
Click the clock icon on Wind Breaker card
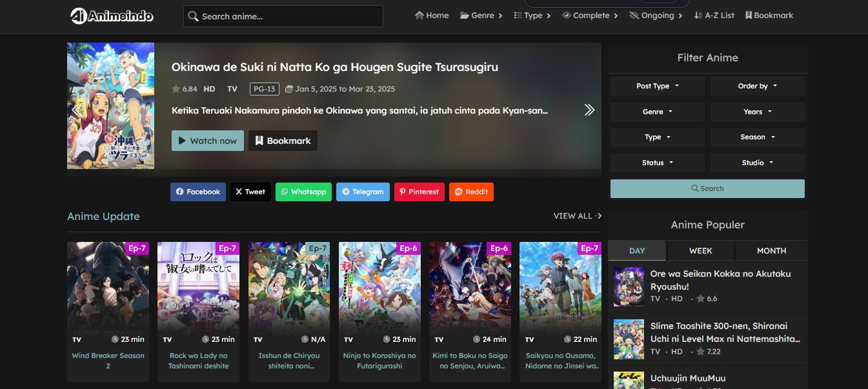(x=115, y=339)
